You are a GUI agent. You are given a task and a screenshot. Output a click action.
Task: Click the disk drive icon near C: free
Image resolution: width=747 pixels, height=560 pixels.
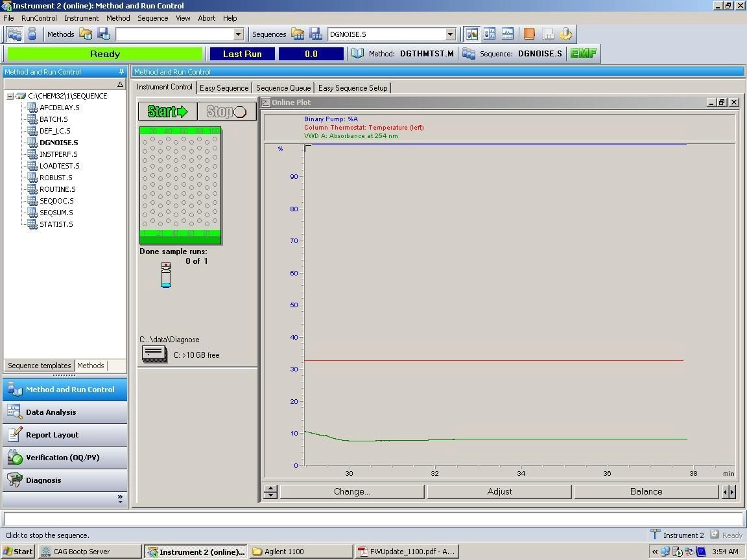tap(154, 355)
